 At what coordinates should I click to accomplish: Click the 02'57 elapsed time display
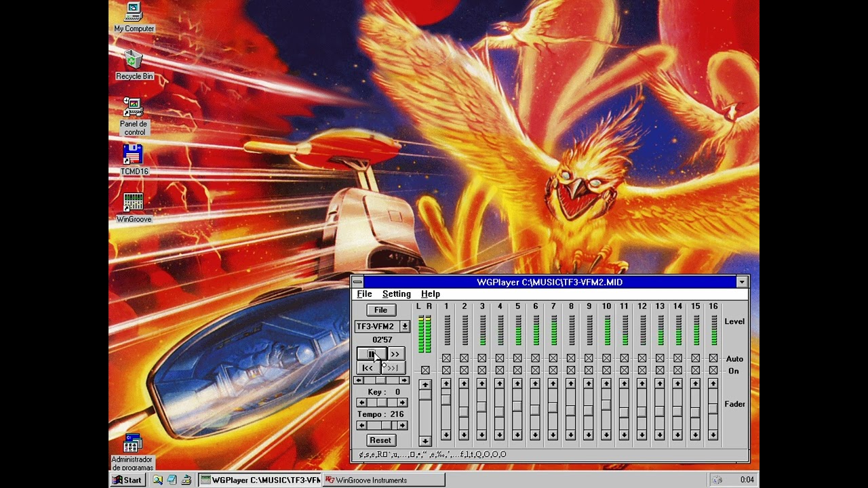pyautogui.click(x=382, y=340)
